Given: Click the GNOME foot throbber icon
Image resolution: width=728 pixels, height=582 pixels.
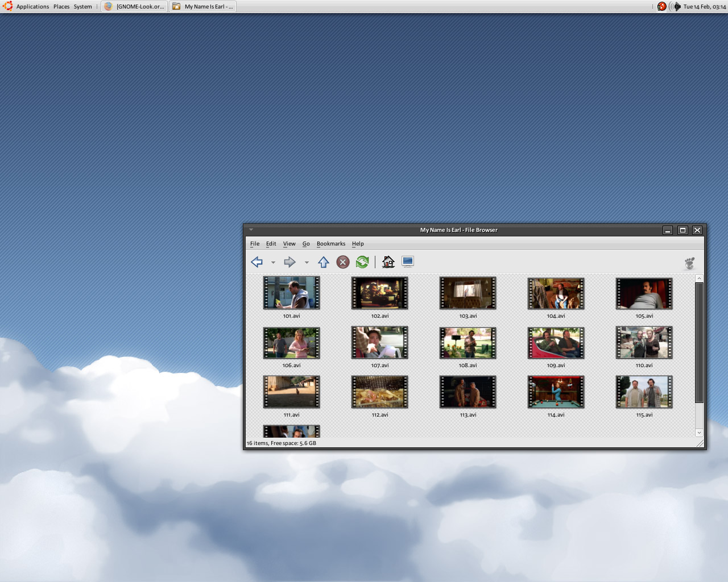Looking at the screenshot, I should pyautogui.click(x=690, y=263).
